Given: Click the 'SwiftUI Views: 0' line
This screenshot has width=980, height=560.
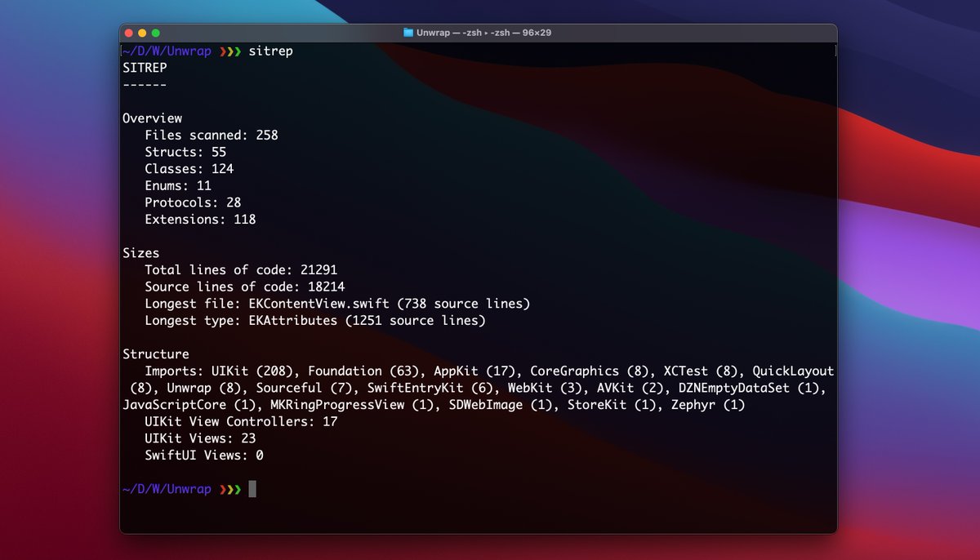Looking at the screenshot, I should point(204,456).
